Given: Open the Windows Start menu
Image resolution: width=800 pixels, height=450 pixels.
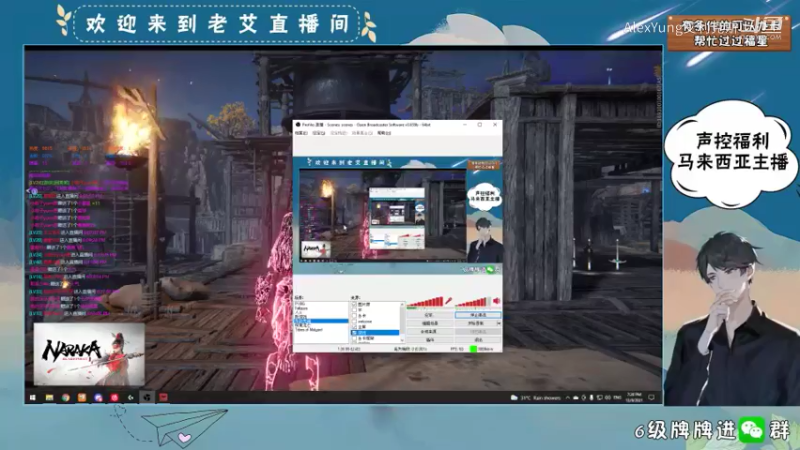Looking at the screenshot, I should tap(33, 397).
